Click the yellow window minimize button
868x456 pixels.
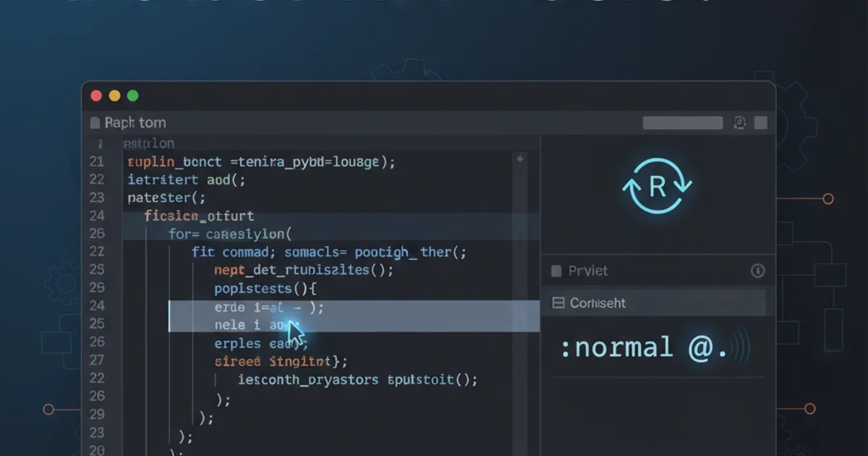tap(114, 96)
